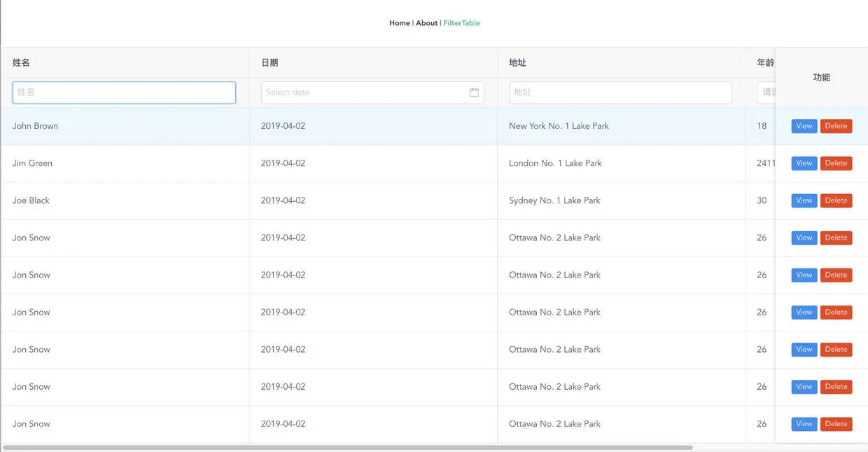Click the date in Jim Green's row

coord(283,163)
